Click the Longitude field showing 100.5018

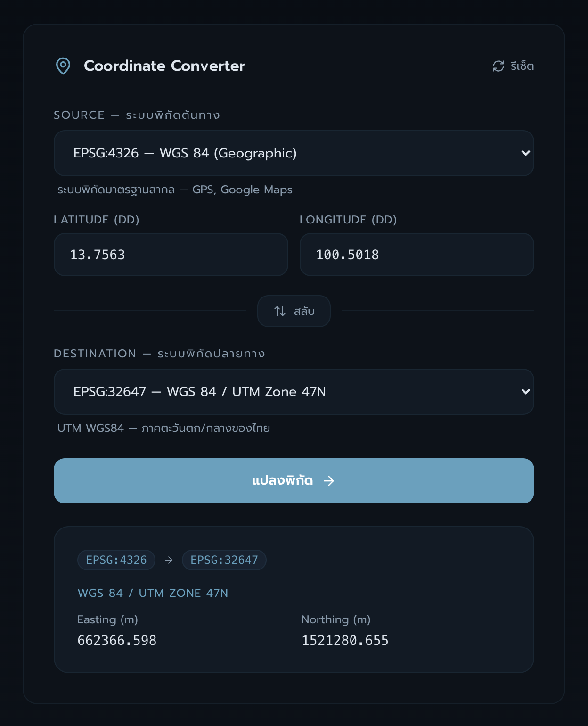(416, 255)
